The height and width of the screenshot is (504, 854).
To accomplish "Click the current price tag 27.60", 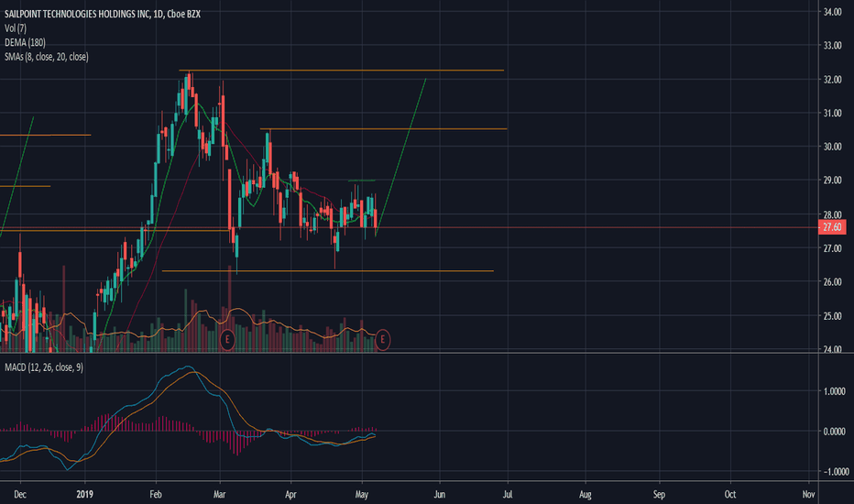I will pos(832,227).
